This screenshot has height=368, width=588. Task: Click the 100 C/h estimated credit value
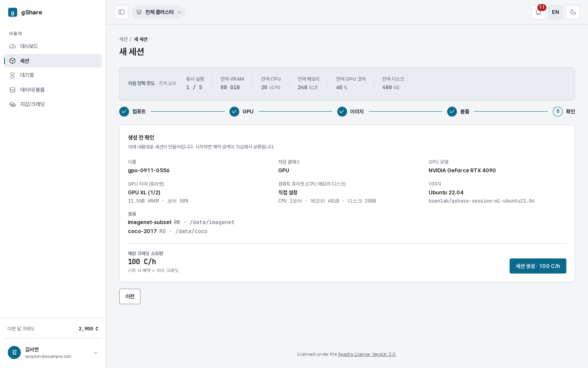point(142,262)
